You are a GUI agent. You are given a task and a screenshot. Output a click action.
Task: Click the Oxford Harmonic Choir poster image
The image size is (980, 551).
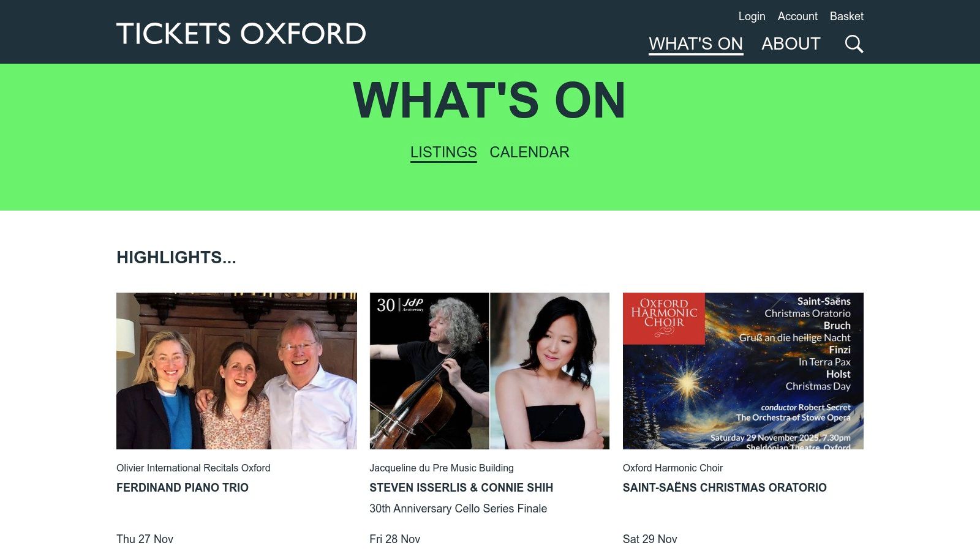point(742,371)
